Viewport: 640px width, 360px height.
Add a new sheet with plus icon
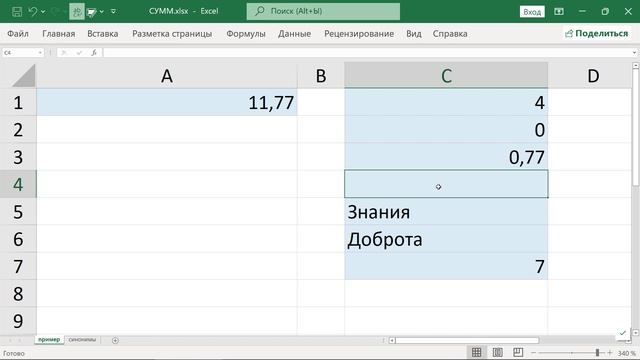[x=115, y=340]
